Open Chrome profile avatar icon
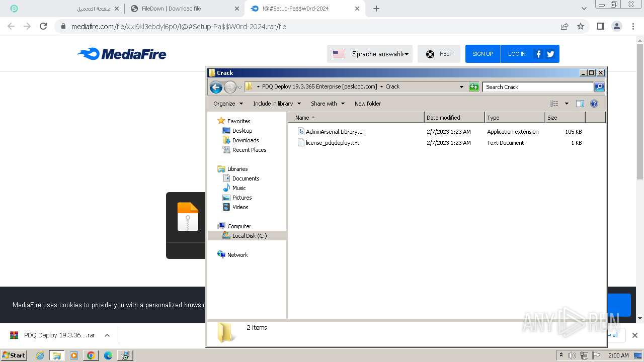Screen dimensions: 644x362 pyautogui.click(x=616, y=26)
